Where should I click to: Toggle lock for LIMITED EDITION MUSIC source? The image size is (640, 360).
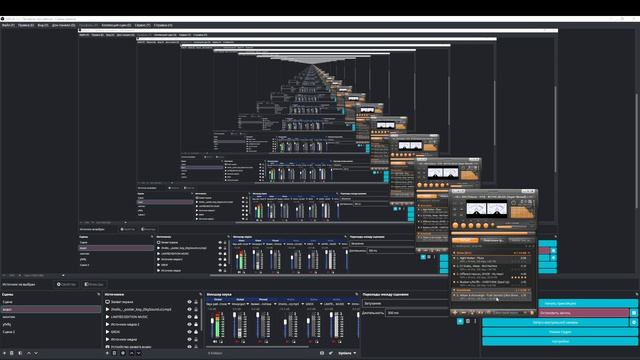[x=196, y=317]
